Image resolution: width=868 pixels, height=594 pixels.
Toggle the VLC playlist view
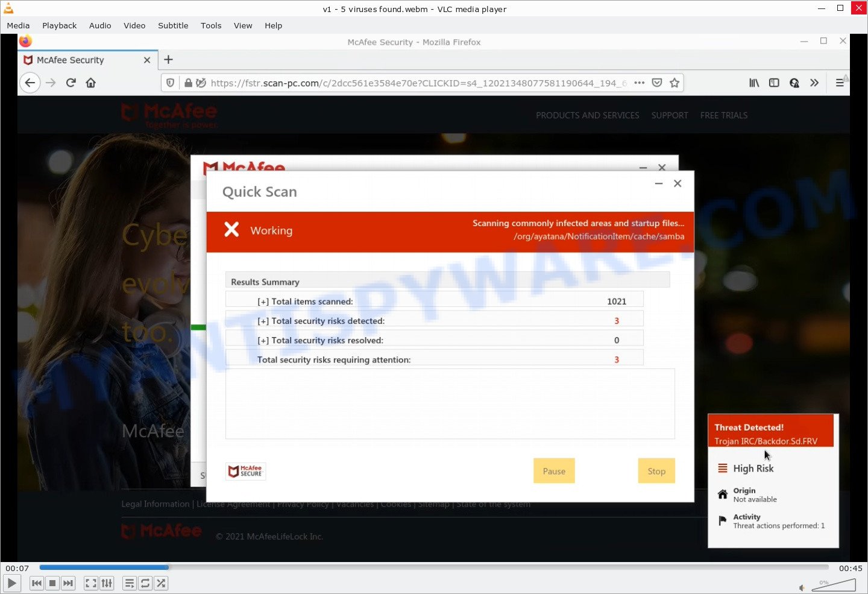click(130, 583)
